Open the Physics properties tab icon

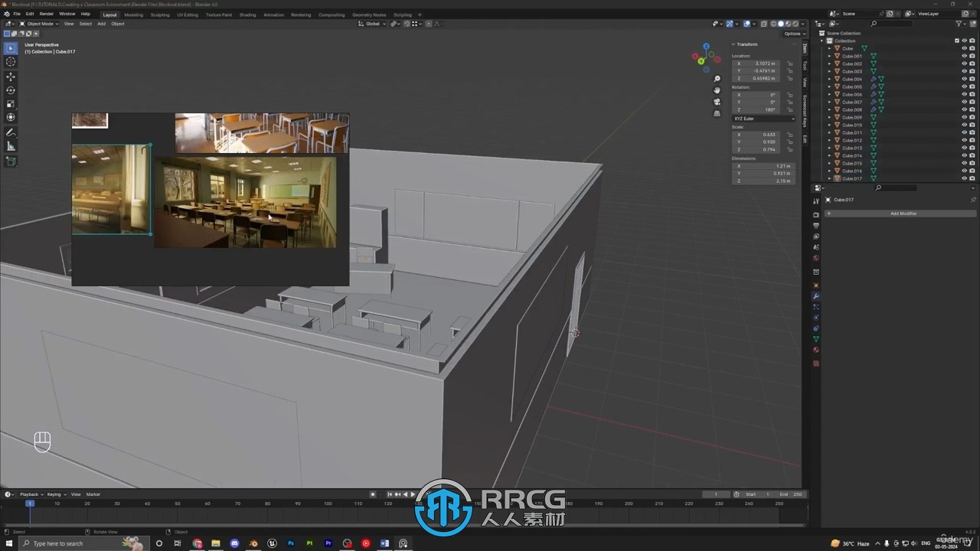[x=816, y=318]
